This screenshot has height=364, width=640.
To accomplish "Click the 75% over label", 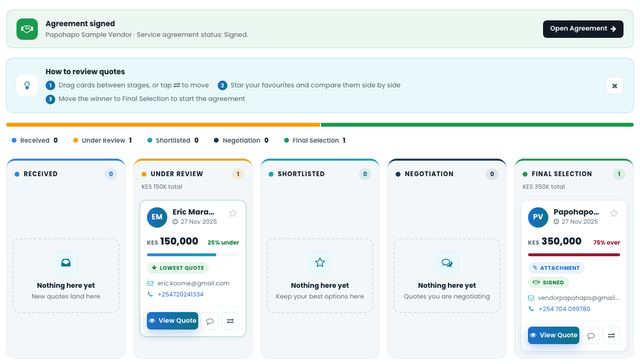I will (x=607, y=242).
